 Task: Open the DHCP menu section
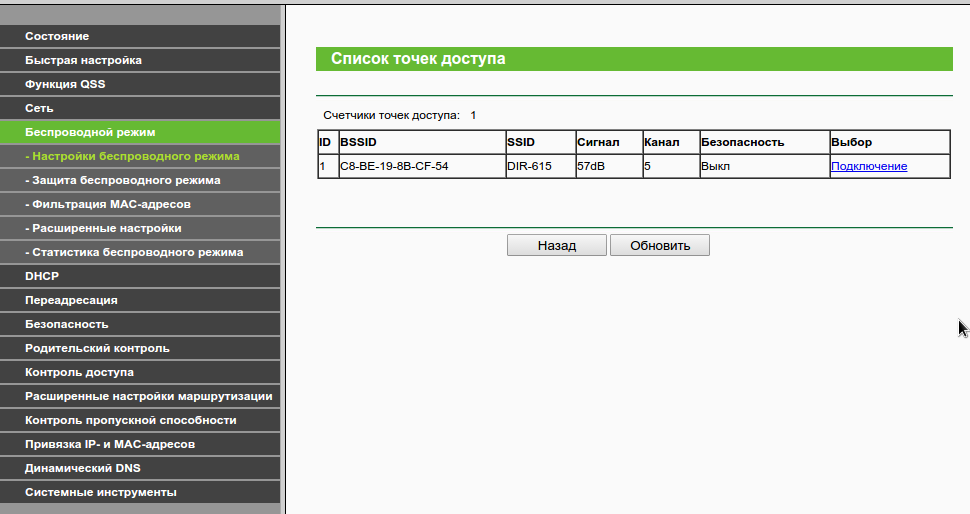140,276
